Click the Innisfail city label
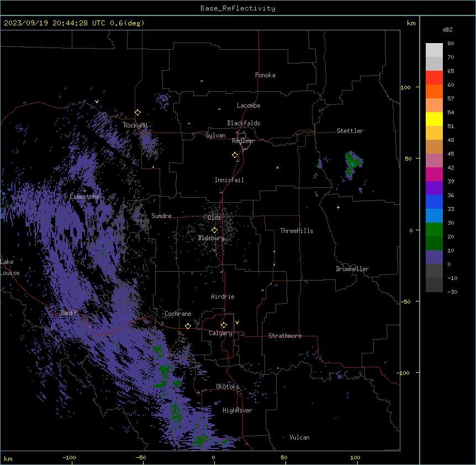The width and height of the screenshot is (476, 465). point(229,180)
